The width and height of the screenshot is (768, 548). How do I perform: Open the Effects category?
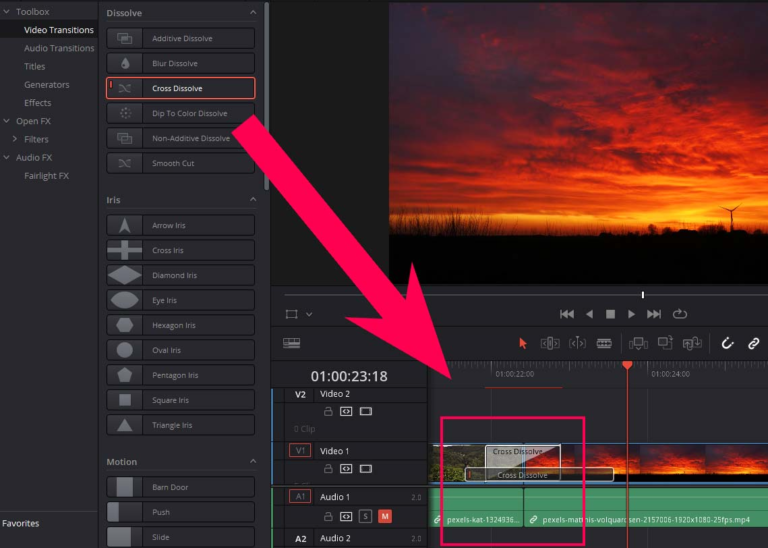coord(37,103)
